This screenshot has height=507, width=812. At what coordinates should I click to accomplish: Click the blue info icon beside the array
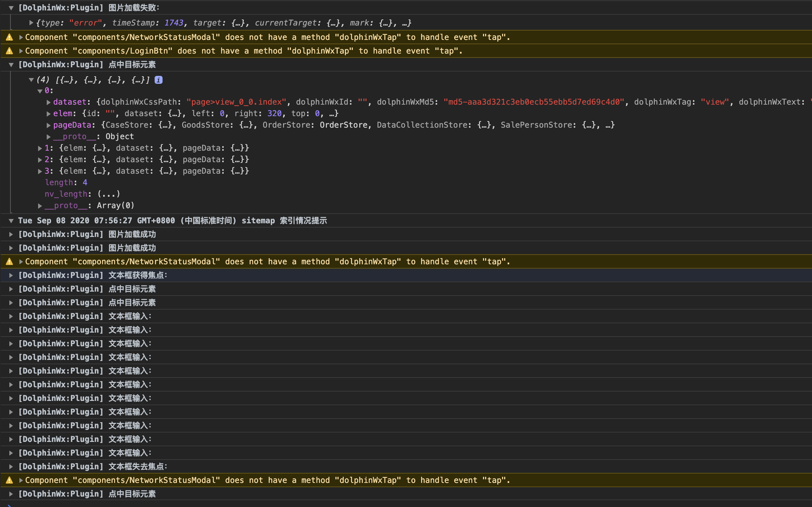[159, 80]
